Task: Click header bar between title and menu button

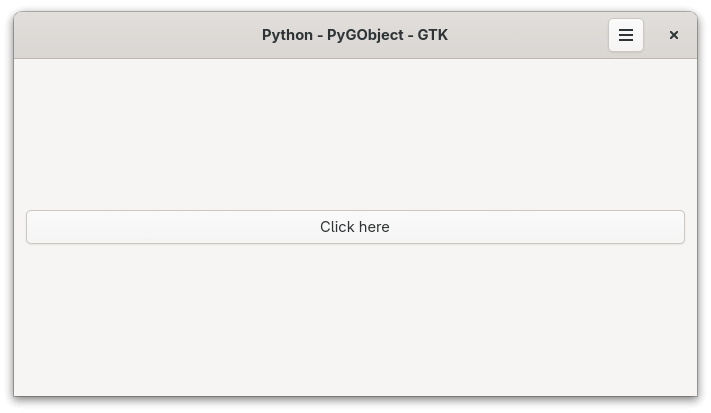Action: click(530, 35)
